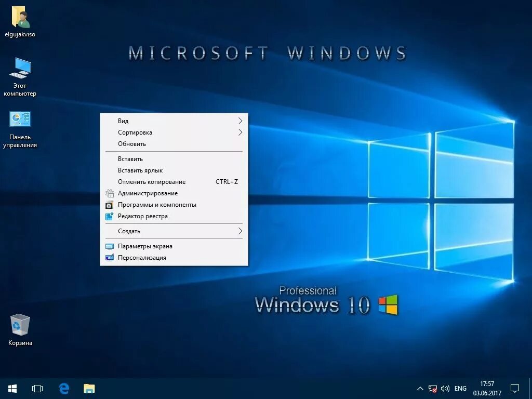Viewport: 532px width, 399px height.
Task: Launch Редактор реестра from the context menu
Action: point(148,216)
